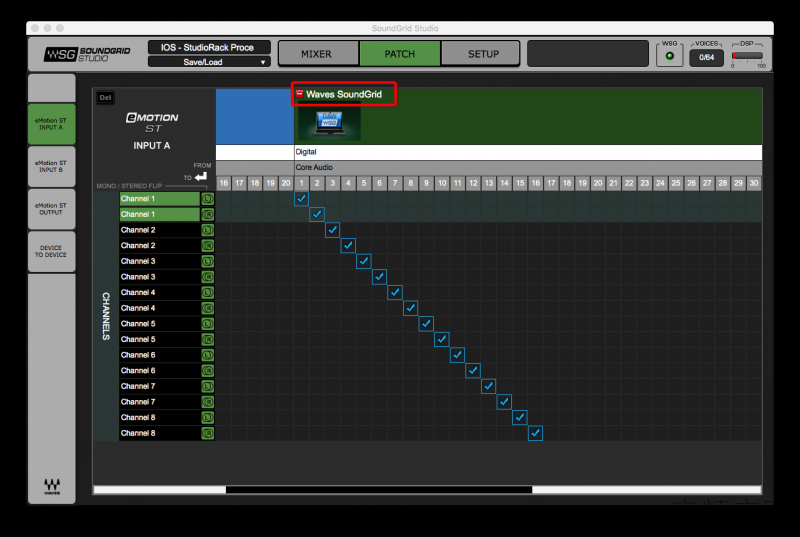Open the SETUP tab
Image resolution: width=800 pixels, height=537 pixels.
[483, 54]
